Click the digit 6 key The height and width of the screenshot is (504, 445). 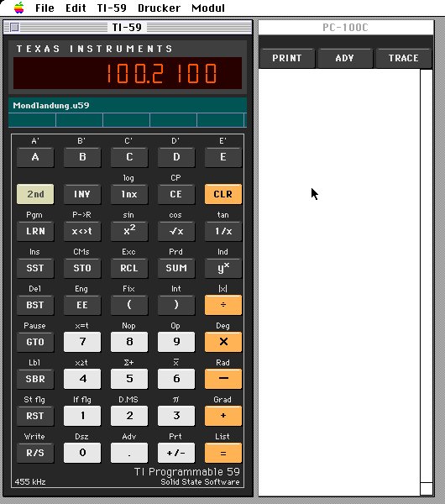(176, 379)
